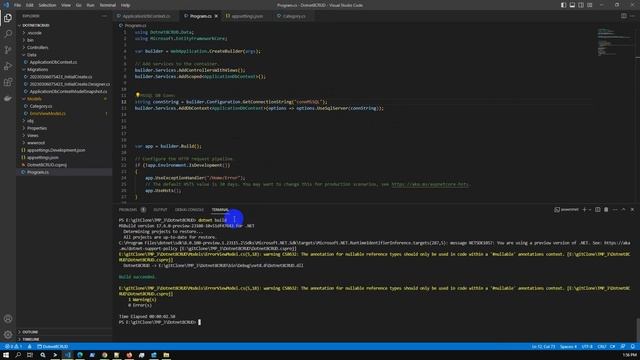Open Windows Start menu
Viewport: 640px width, 360px height.
click(x=6, y=355)
